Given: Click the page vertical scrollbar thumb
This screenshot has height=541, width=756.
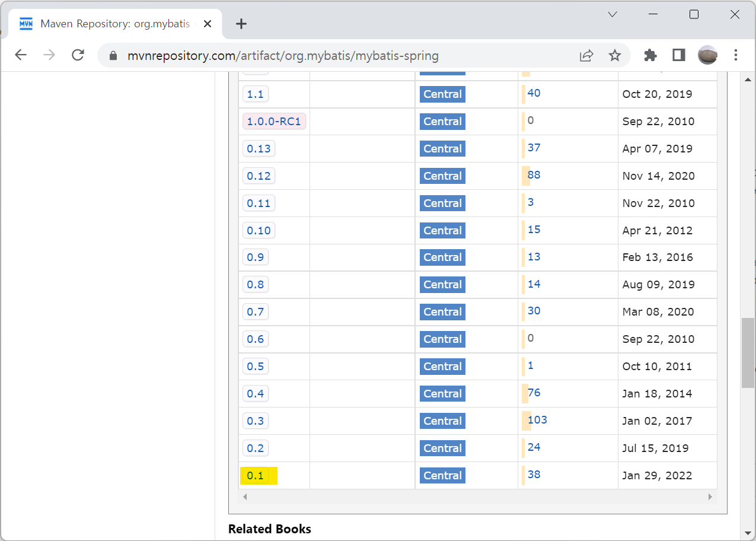Looking at the screenshot, I should click(748, 353).
